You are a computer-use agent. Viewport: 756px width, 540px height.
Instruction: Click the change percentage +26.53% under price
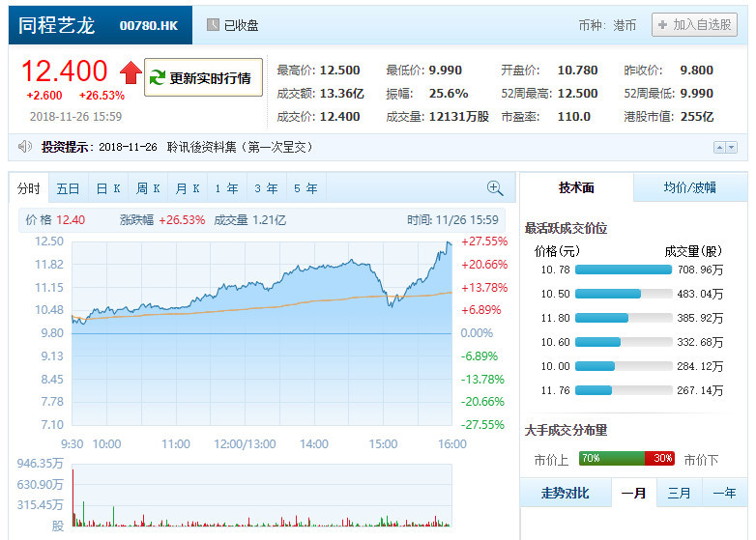pyautogui.click(x=102, y=96)
